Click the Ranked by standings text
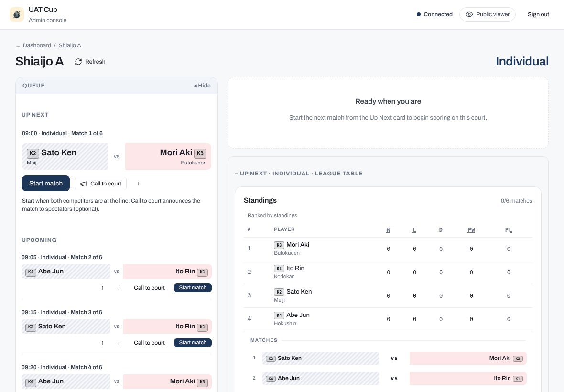564x392 pixels. point(272,215)
